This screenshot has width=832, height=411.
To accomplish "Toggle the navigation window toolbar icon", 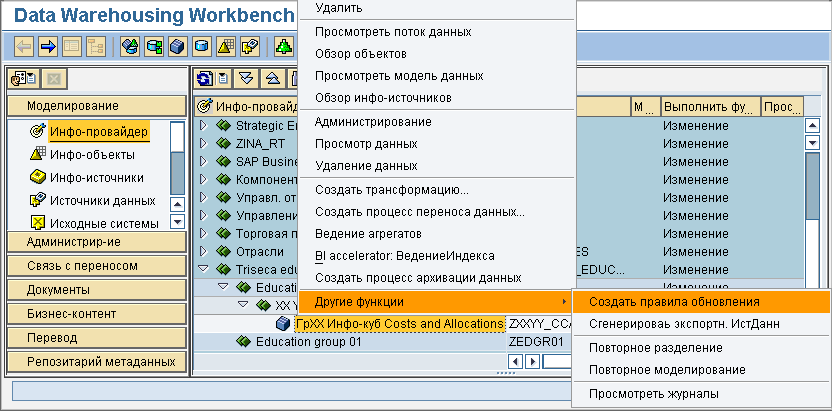I will 72,46.
